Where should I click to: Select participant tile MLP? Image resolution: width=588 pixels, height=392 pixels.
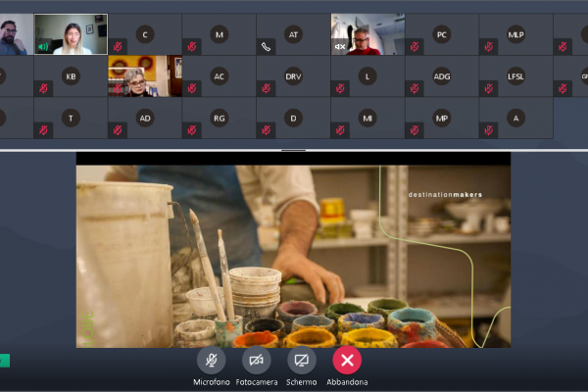[x=516, y=34]
